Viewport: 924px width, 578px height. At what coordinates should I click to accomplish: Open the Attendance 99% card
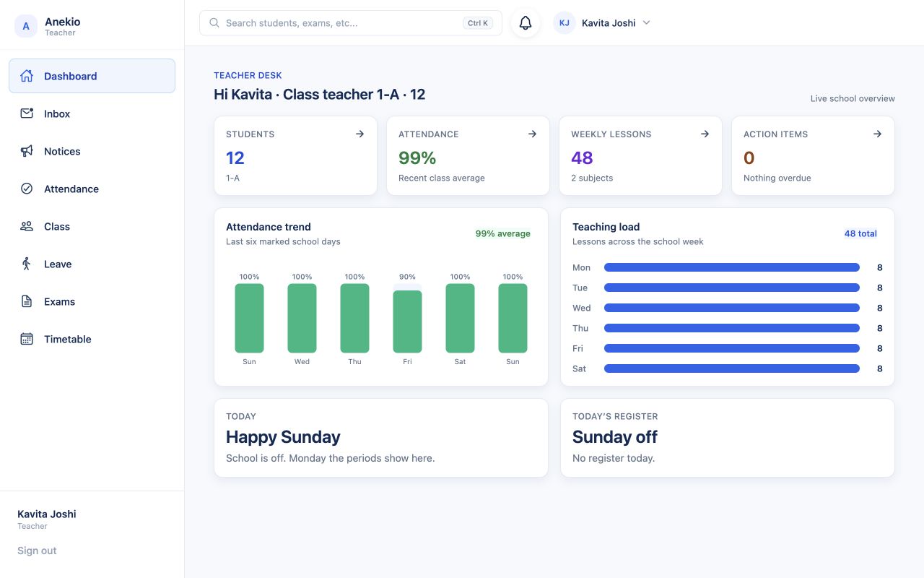click(x=468, y=156)
